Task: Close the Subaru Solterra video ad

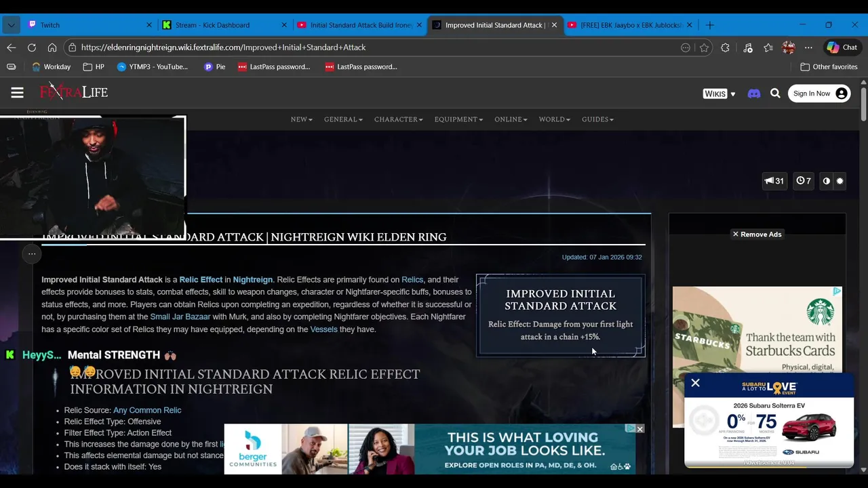Action: tap(695, 383)
